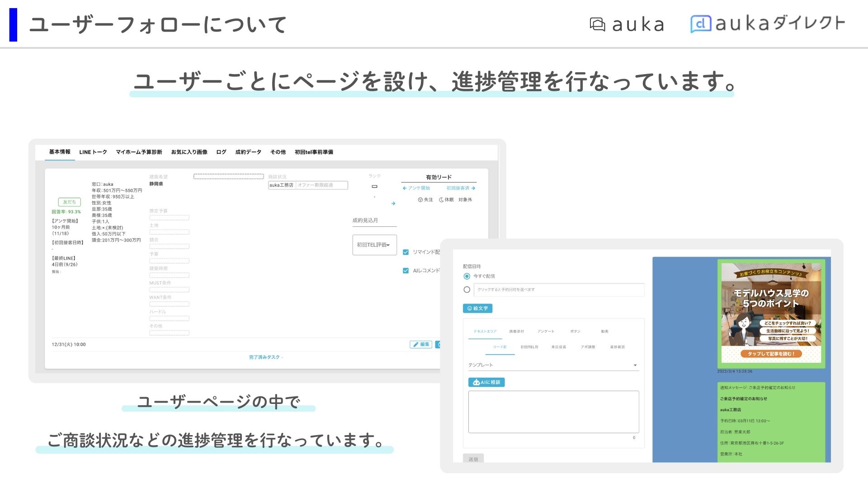Screen dimensions: 868x488
Task: Expand the テンプレート dropdown
Action: [x=553, y=365]
